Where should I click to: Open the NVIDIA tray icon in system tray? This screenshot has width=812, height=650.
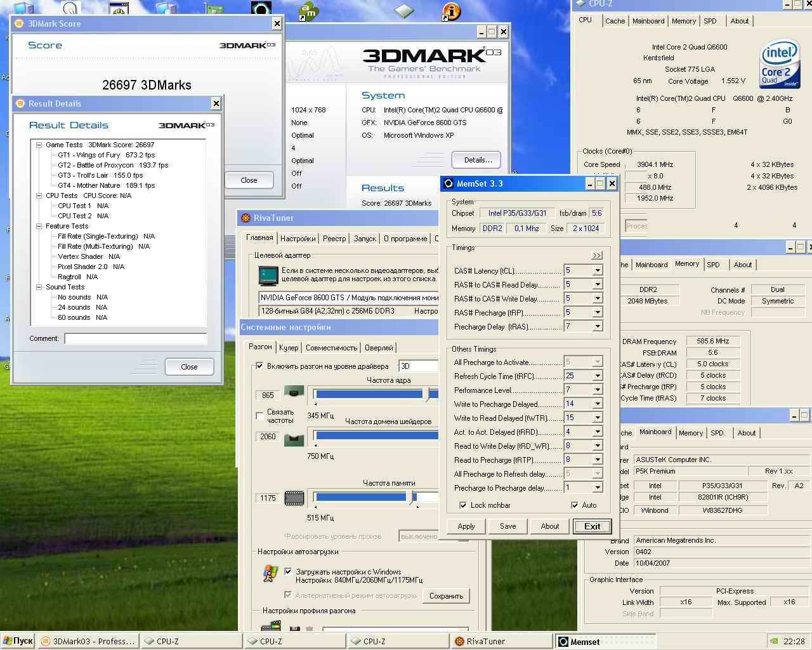coord(775,642)
